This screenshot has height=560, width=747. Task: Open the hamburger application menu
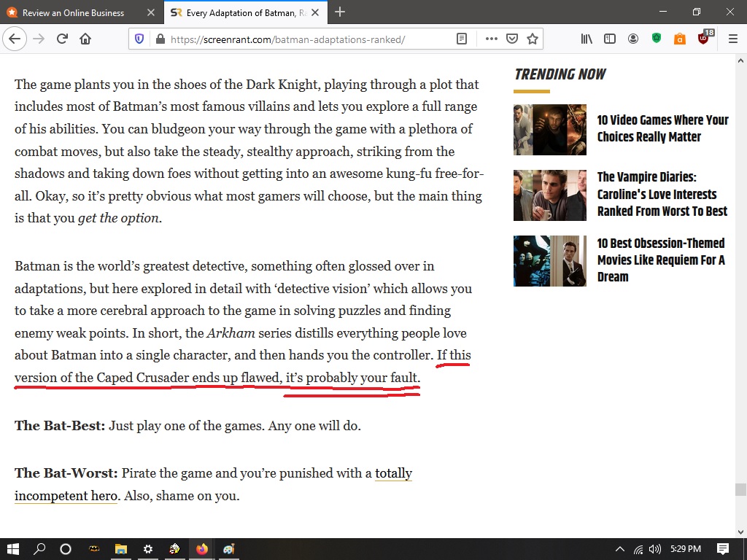point(732,39)
